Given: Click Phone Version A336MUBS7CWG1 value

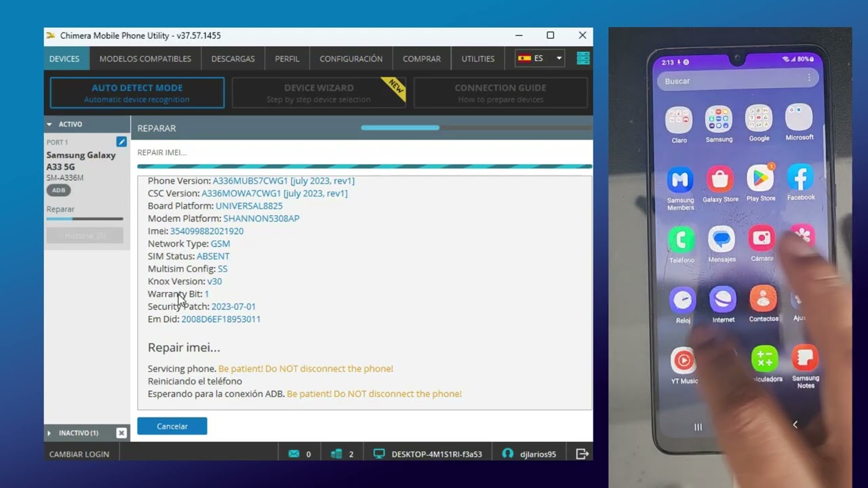Looking at the screenshot, I should 283,181.
